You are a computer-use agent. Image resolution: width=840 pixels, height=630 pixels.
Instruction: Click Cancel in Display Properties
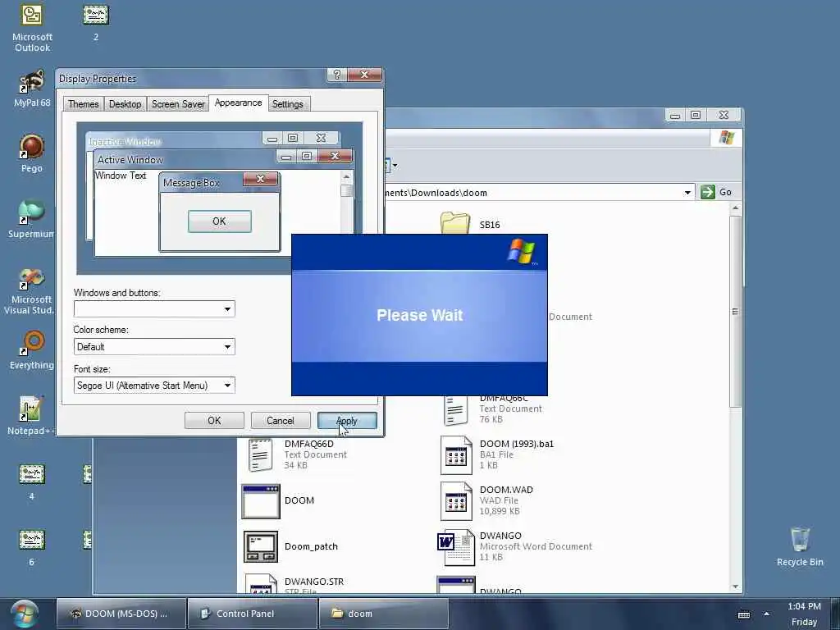pyautogui.click(x=281, y=421)
